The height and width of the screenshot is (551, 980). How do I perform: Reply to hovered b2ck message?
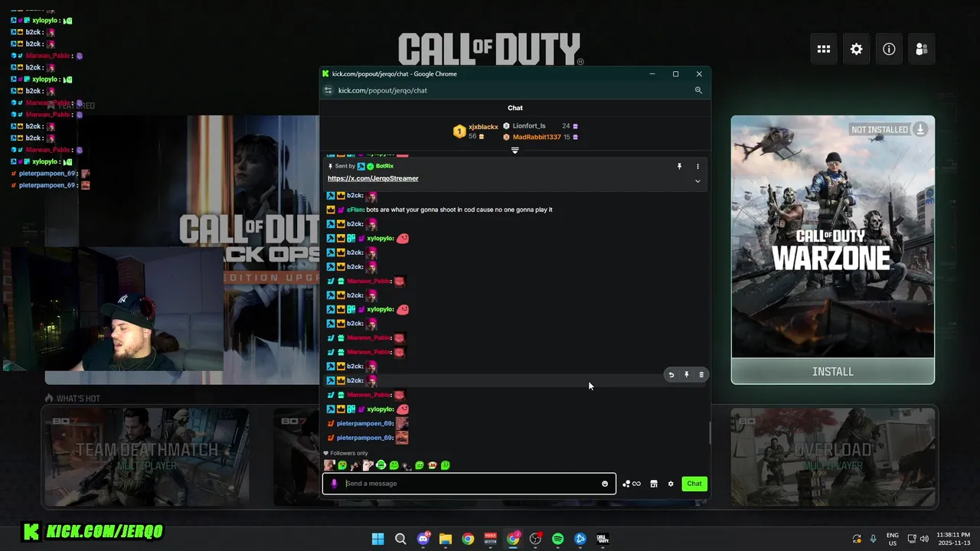671,375
